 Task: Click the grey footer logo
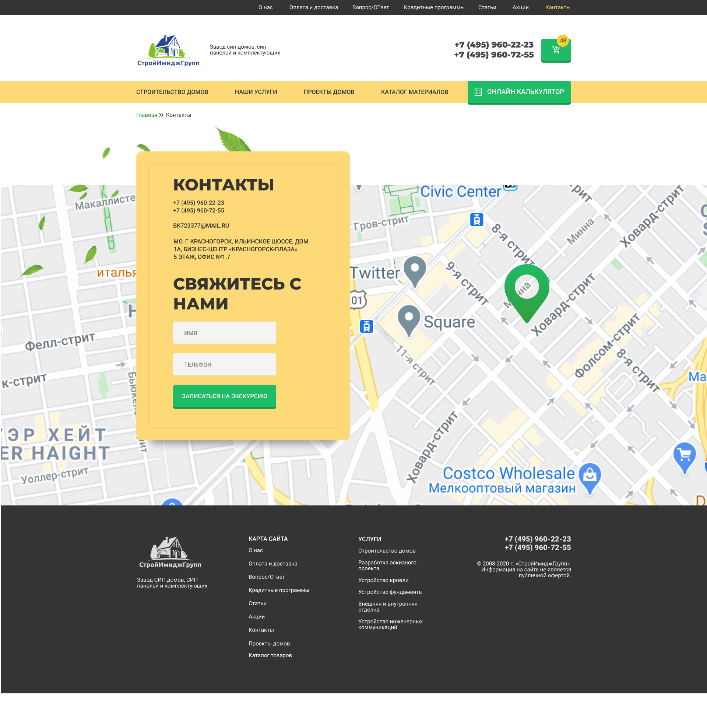click(x=170, y=552)
